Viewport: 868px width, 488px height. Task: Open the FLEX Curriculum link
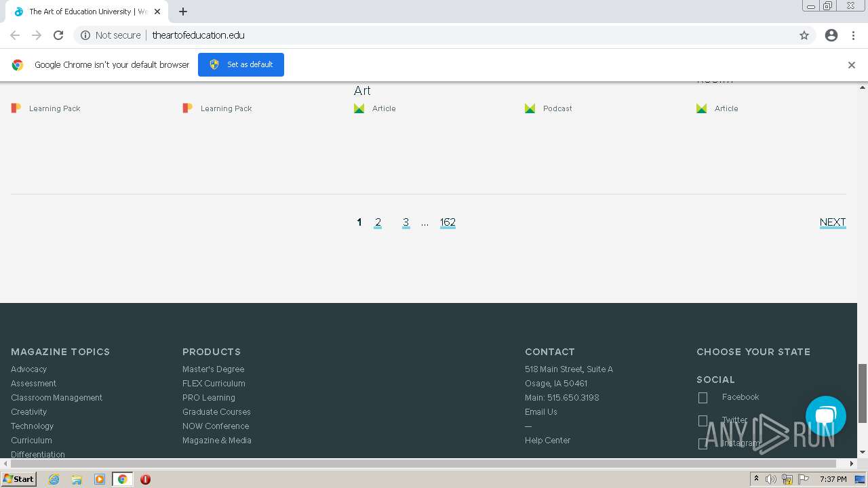pos(214,384)
